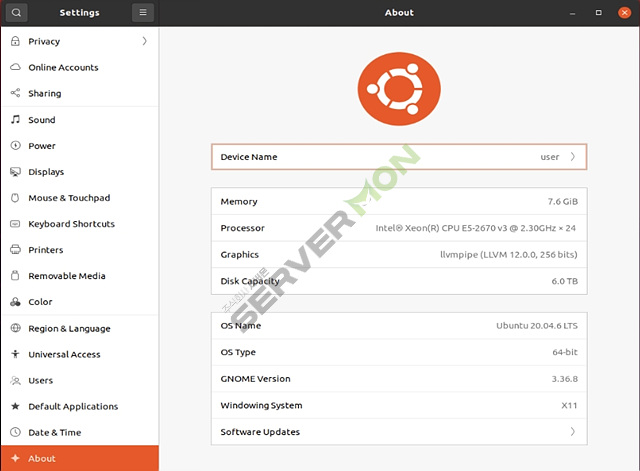Open the Privacy settings panel

(80, 41)
